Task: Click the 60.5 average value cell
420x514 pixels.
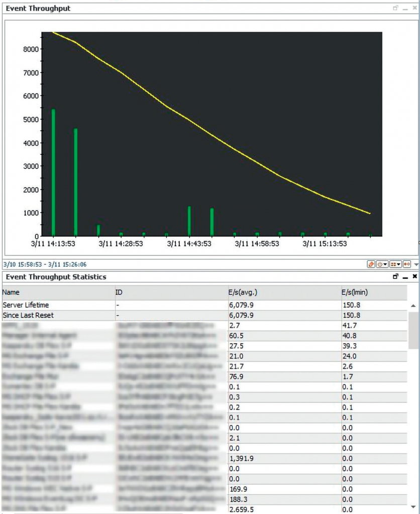Action: (284, 336)
